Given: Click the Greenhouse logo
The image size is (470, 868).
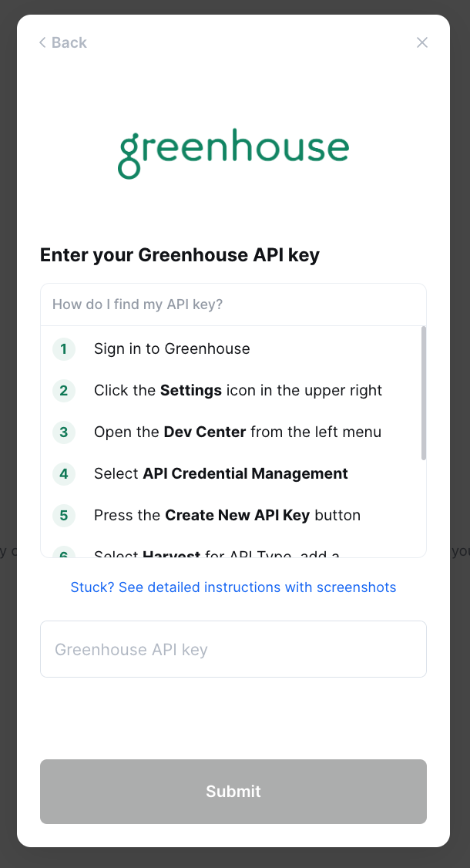Looking at the screenshot, I should pyautogui.click(x=233, y=153).
